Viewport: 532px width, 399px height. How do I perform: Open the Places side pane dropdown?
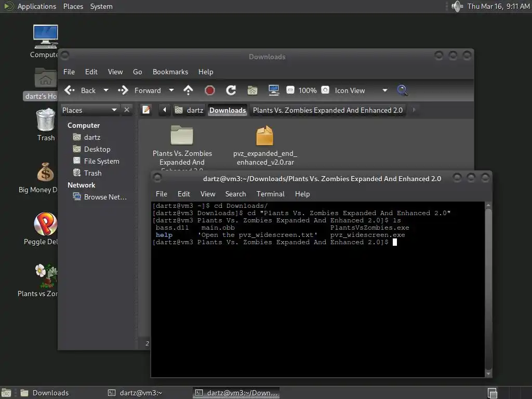click(x=89, y=110)
